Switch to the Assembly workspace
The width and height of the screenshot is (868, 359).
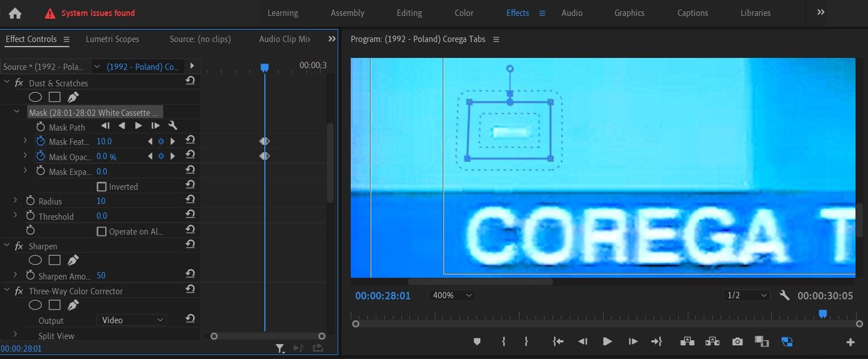click(347, 12)
